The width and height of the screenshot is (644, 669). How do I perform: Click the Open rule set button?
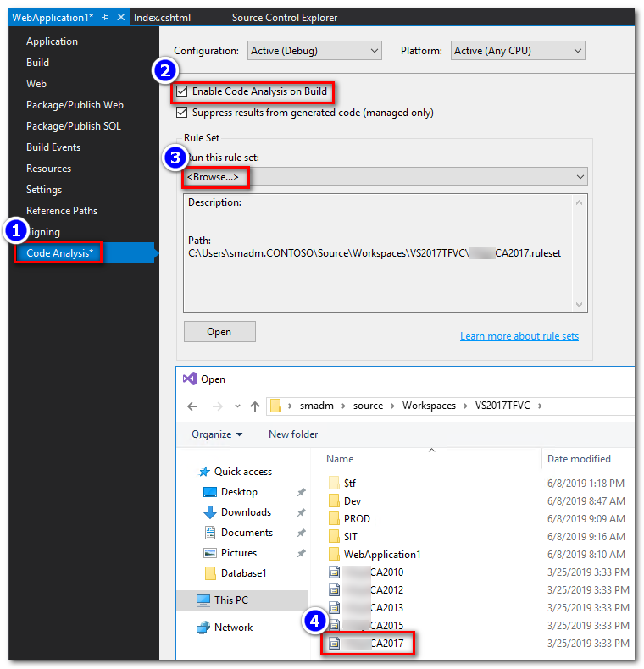[219, 331]
